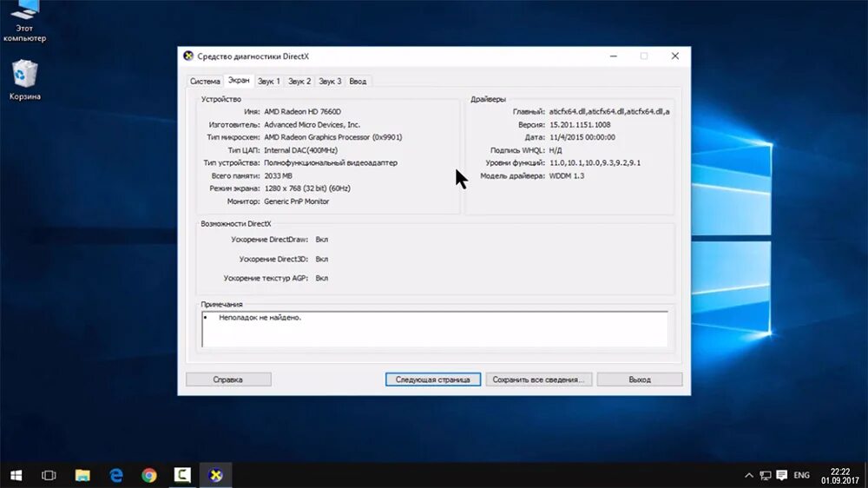Show hidden tray icons chevron
Screen dimensions: 868x488
pyautogui.click(x=748, y=475)
